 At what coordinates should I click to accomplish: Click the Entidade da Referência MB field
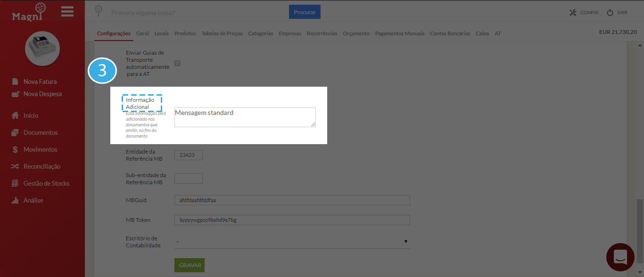[x=189, y=155]
